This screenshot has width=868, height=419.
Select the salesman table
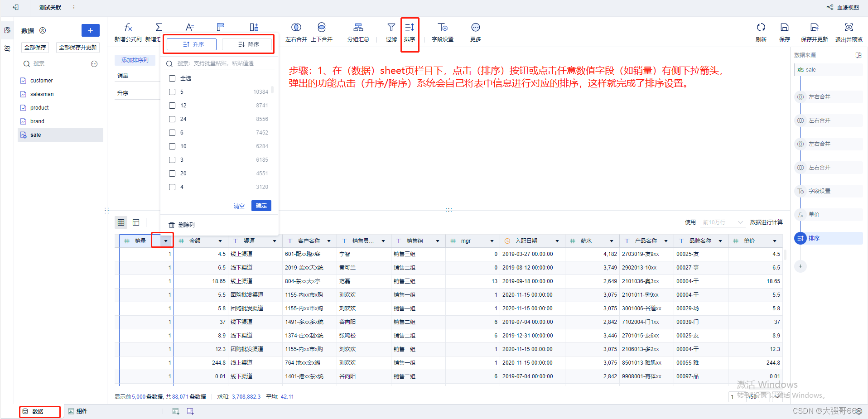coord(61,94)
